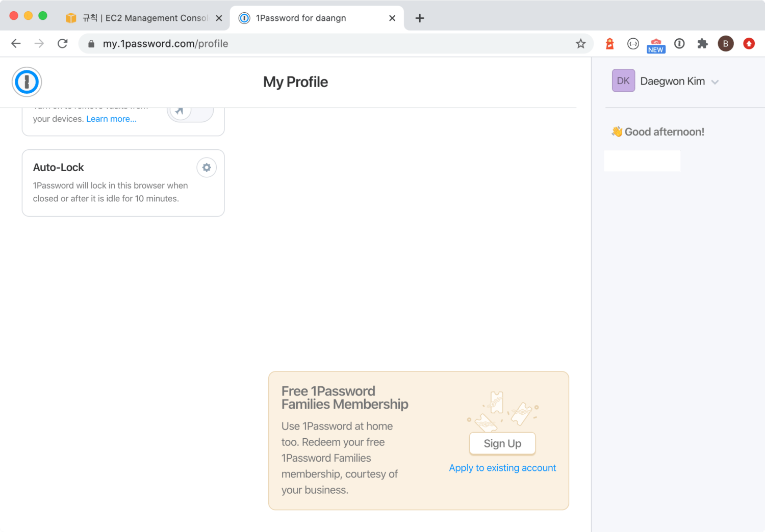Expand the Daegwon Kim account menu

click(x=715, y=82)
